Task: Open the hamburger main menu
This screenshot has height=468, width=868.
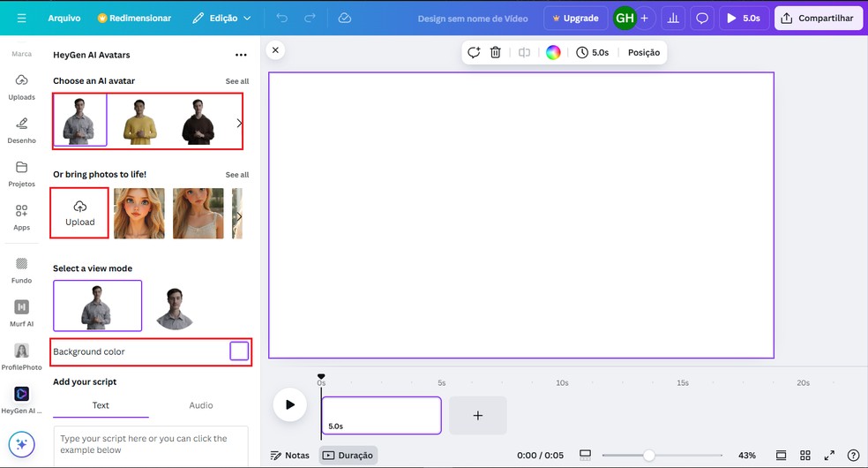Action: click(21, 19)
